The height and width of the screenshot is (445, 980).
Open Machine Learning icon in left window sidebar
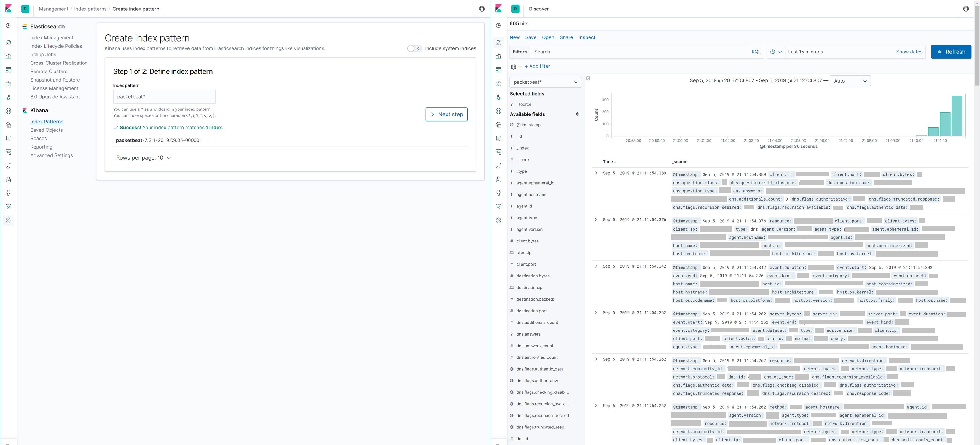pos(8,111)
